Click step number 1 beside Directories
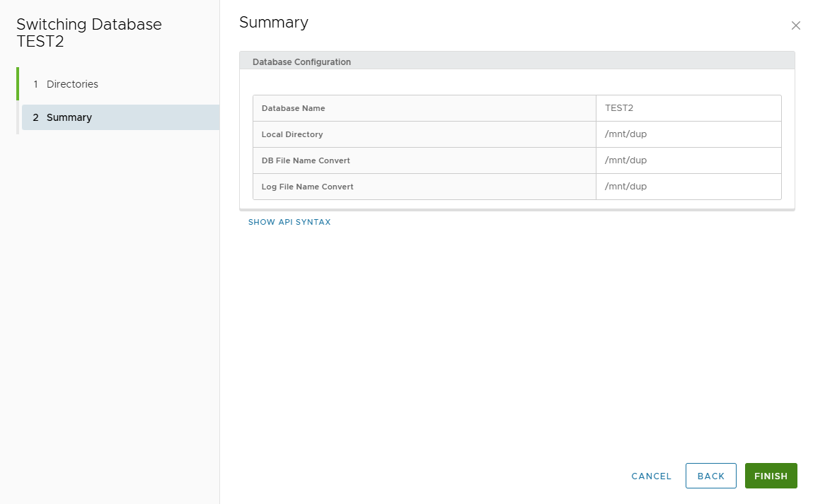813x504 pixels. tap(35, 84)
